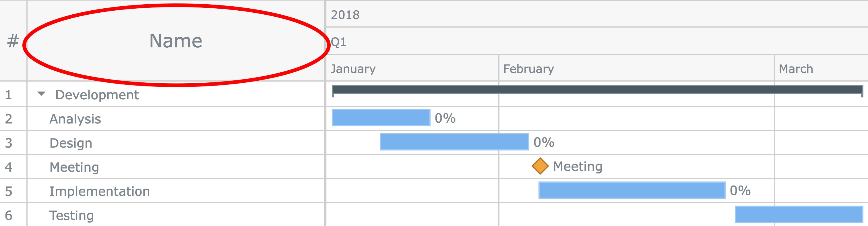Select the Testing task row
The image size is (868, 226).
(x=71, y=216)
